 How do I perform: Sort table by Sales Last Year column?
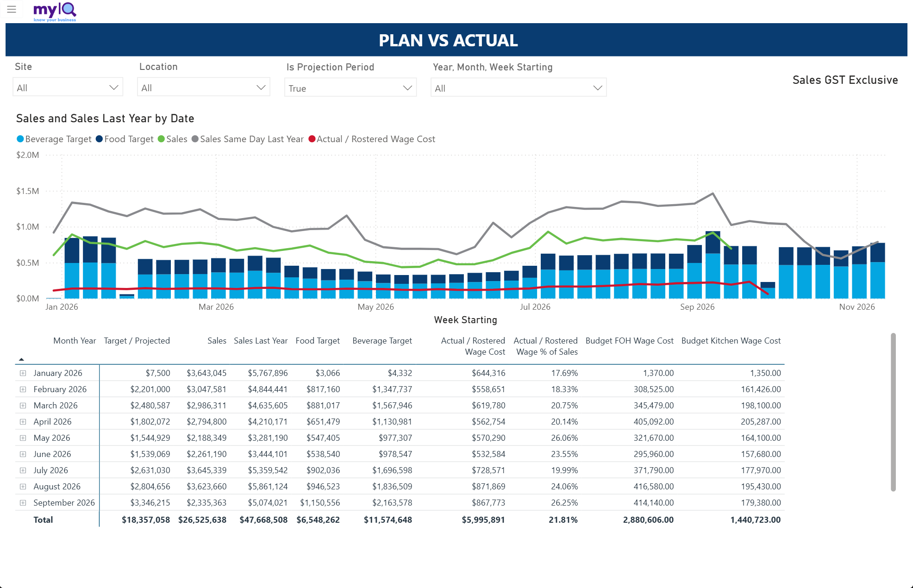click(261, 341)
